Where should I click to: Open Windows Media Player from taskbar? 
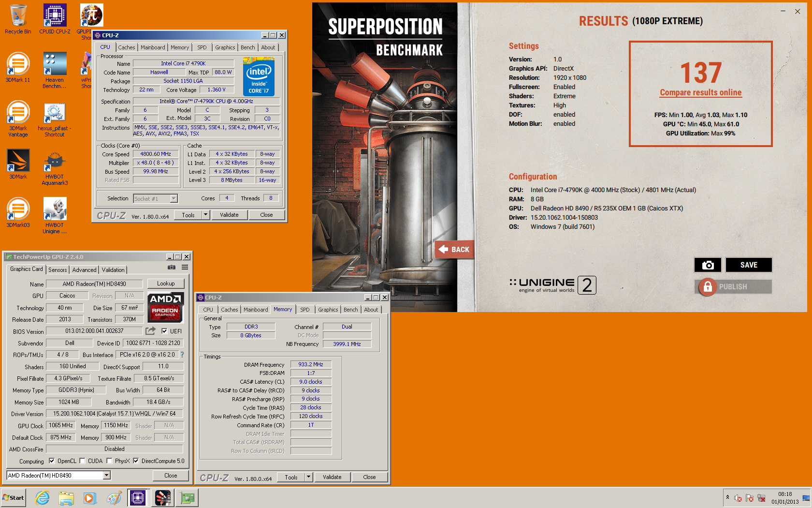click(x=89, y=498)
